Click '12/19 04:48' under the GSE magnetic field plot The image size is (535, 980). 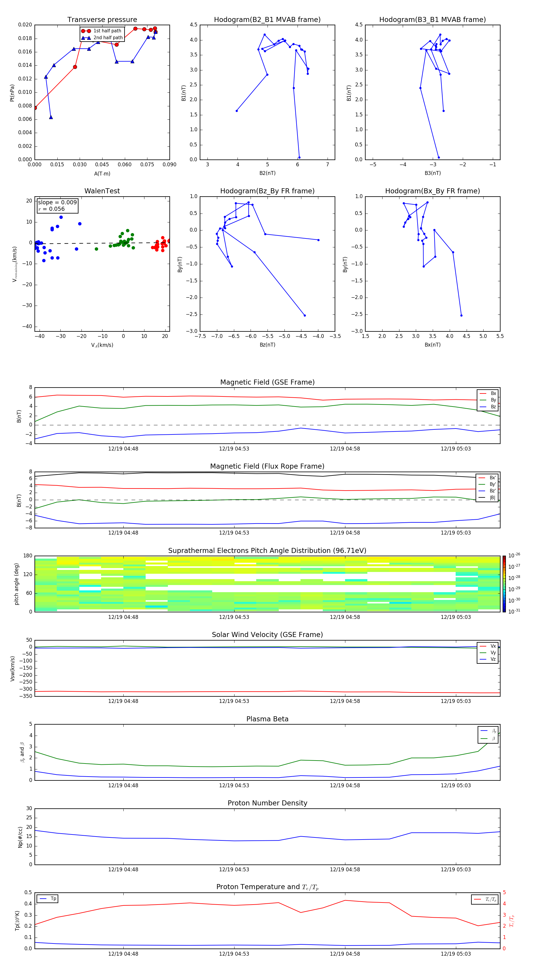(123, 449)
